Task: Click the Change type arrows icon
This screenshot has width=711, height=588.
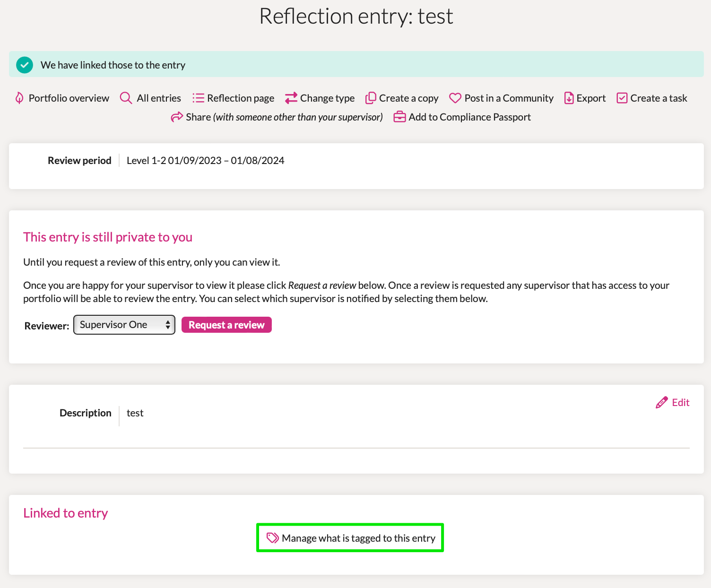Action: (x=291, y=98)
